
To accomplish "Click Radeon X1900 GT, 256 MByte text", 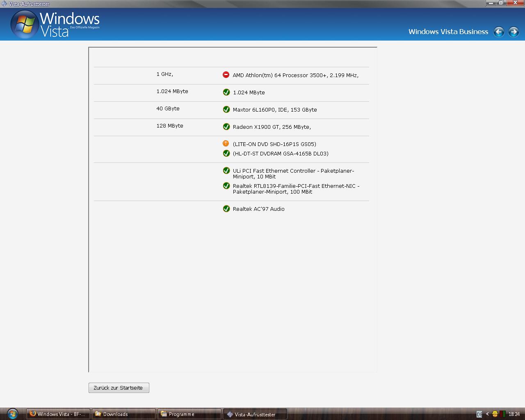I will (x=272, y=127).
